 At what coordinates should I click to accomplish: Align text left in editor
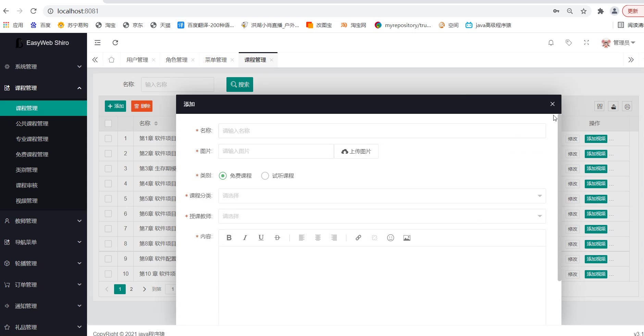(x=301, y=238)
